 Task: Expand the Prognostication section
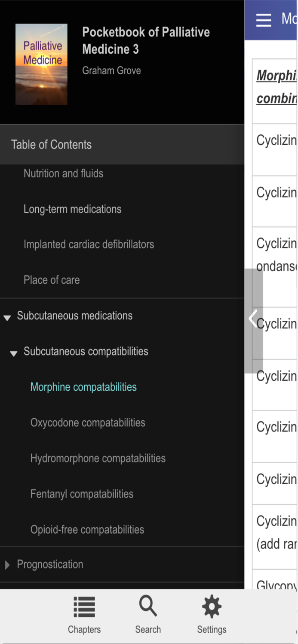coord(7,565)
